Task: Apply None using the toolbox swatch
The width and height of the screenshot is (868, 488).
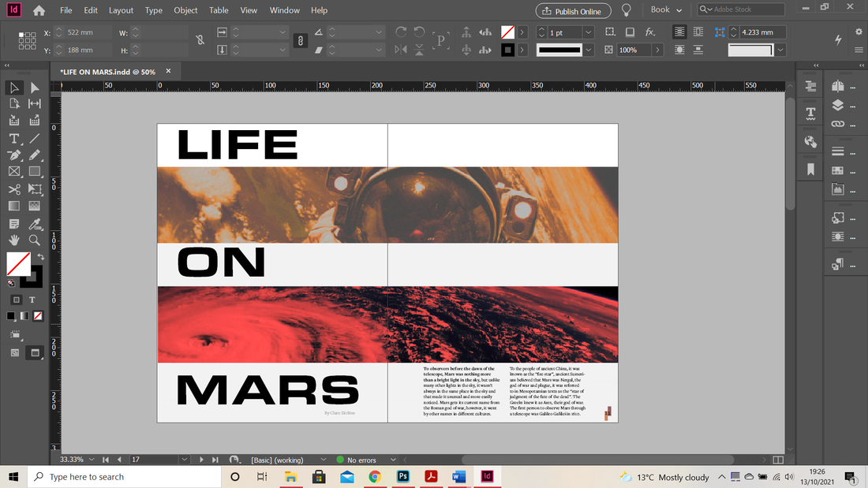Action: click(x=38, y=316)
